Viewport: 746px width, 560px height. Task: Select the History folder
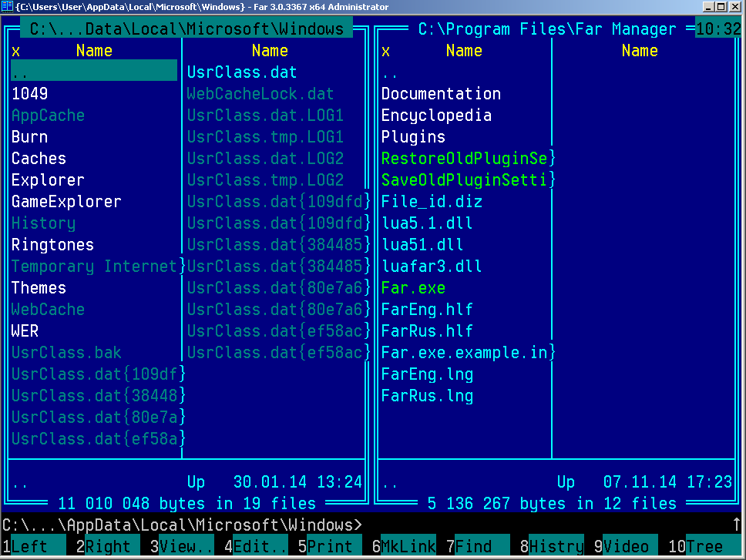pyautogui.click(x=43, y=223)
